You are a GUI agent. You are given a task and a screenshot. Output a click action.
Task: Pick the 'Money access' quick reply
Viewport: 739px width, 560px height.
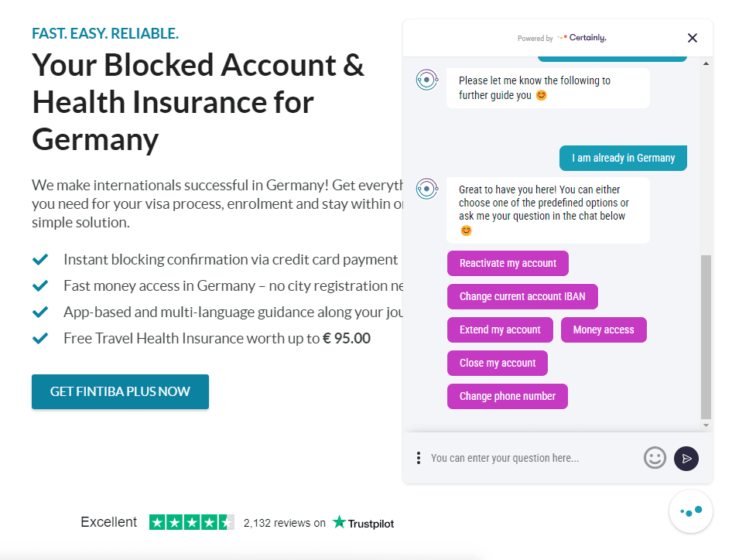(x=604, y=330)
